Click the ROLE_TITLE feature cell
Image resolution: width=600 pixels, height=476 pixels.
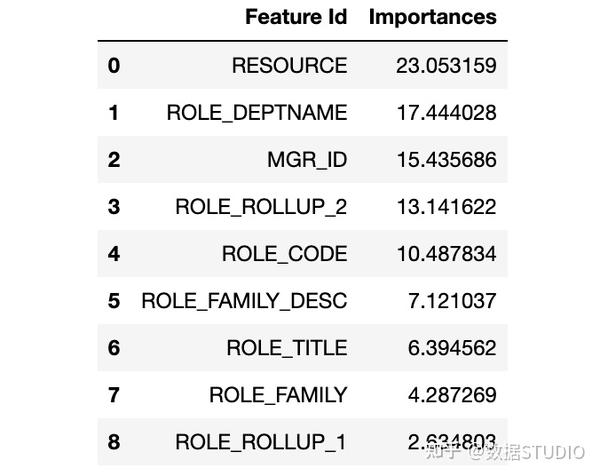287,348
